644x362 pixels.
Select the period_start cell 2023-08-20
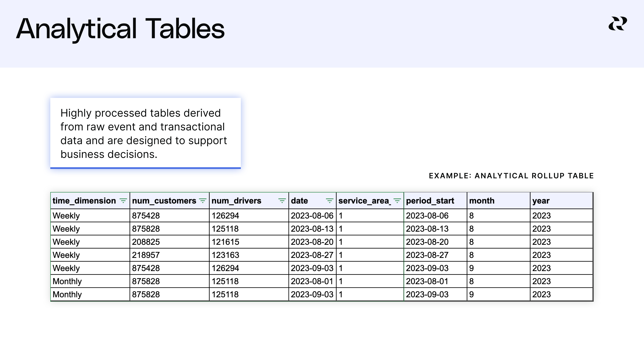click(x=435, y=242)
